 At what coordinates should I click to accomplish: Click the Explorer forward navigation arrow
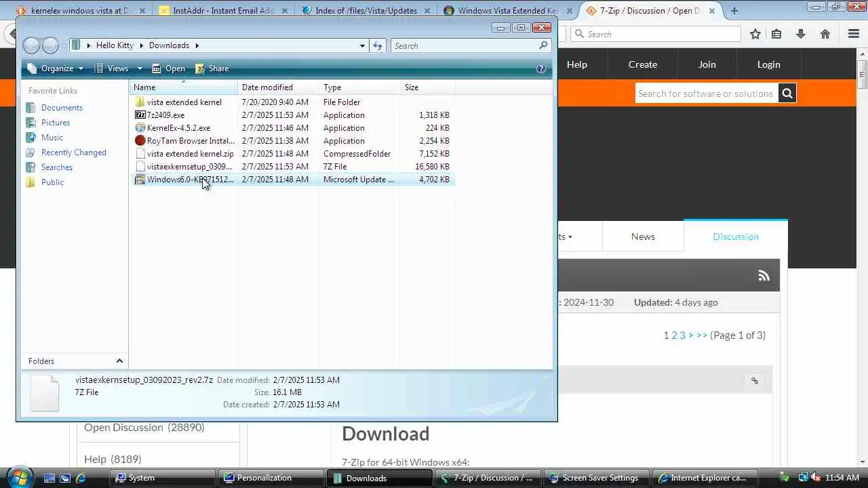tap(50, 45)
